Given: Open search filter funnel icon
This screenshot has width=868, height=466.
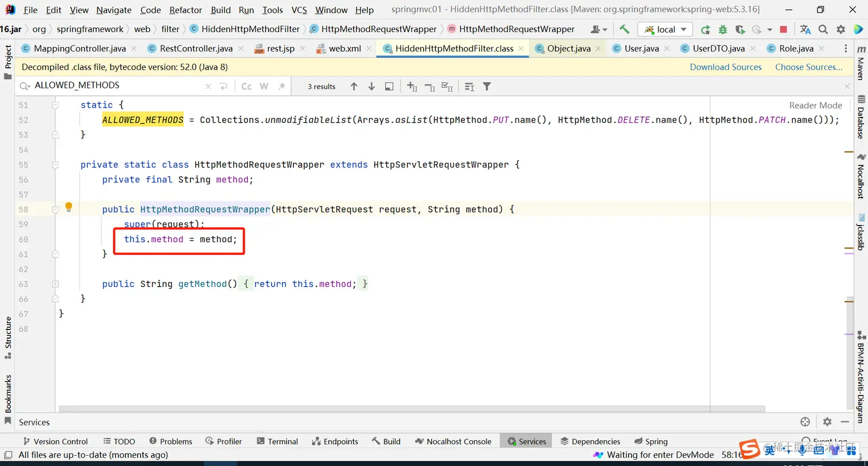Looking at the screenshot, I should point(487,86).
